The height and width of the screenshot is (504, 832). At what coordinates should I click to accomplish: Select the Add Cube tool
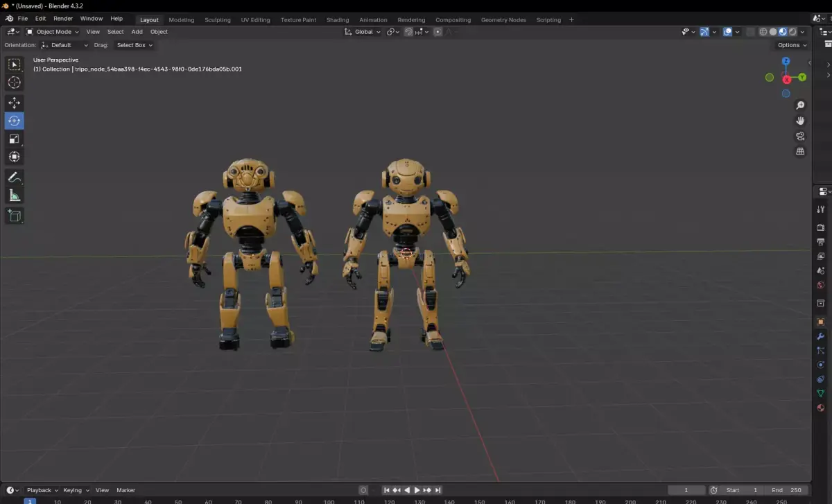click(14, 216)
